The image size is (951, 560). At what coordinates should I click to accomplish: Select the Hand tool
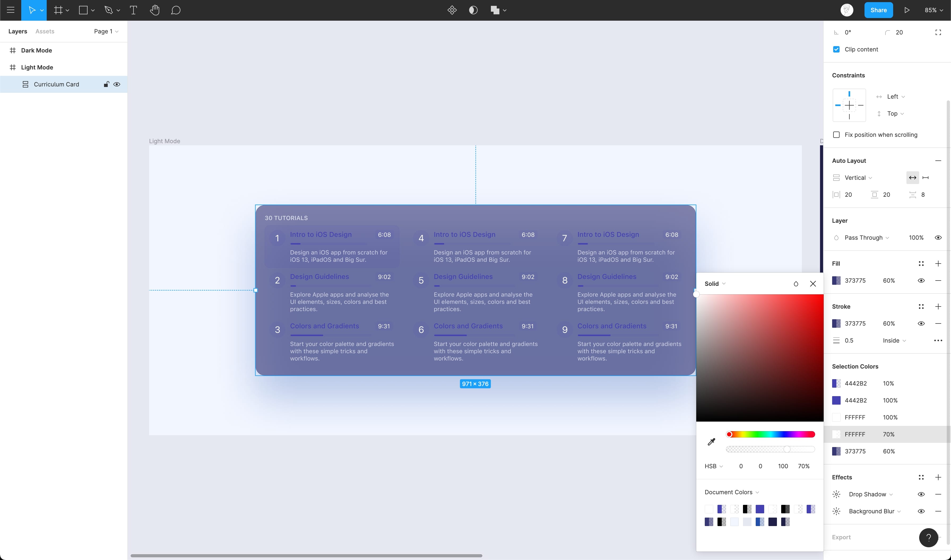pos(154,10)
